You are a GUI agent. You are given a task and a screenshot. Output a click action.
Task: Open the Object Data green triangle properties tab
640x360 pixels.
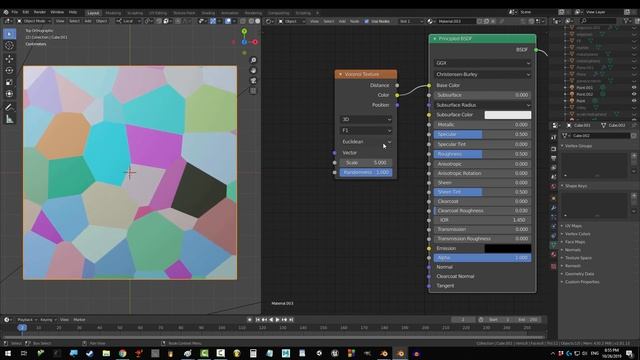click(x=553, y=245)
